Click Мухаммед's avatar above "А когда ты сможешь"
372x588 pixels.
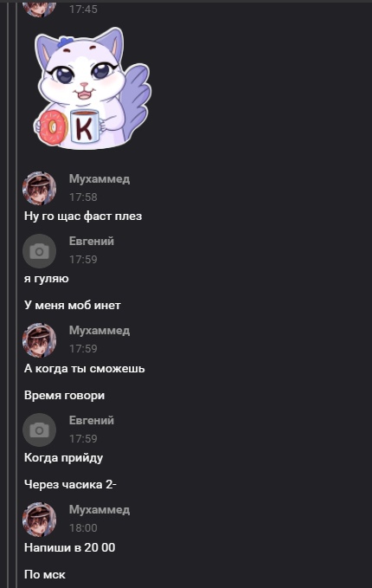[x=39, y=340]
